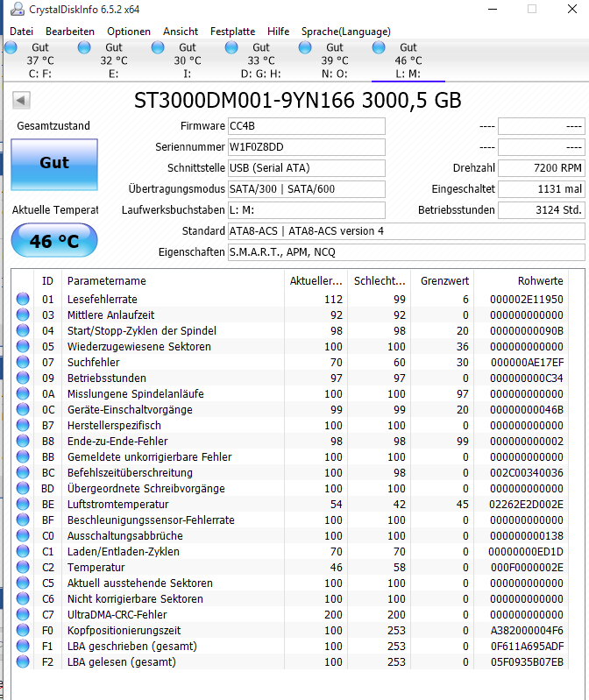The width and height of the screenshot is (589, 700).
Task: Click the status icon for Lesefehlerrate
Action: (23, 299)
